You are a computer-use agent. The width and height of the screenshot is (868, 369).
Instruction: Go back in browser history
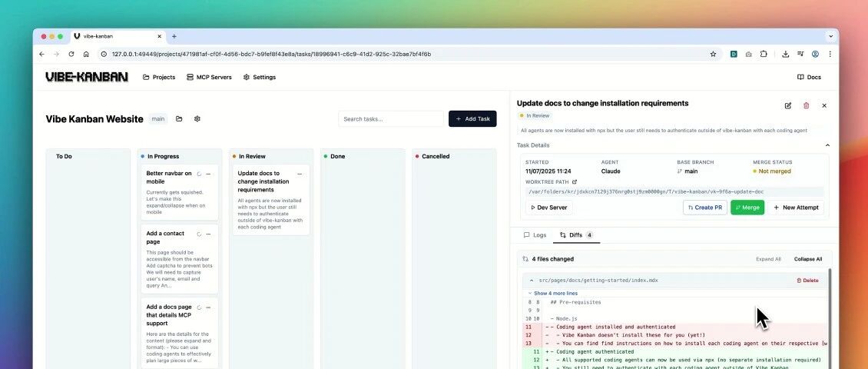[x=41, y=55]
